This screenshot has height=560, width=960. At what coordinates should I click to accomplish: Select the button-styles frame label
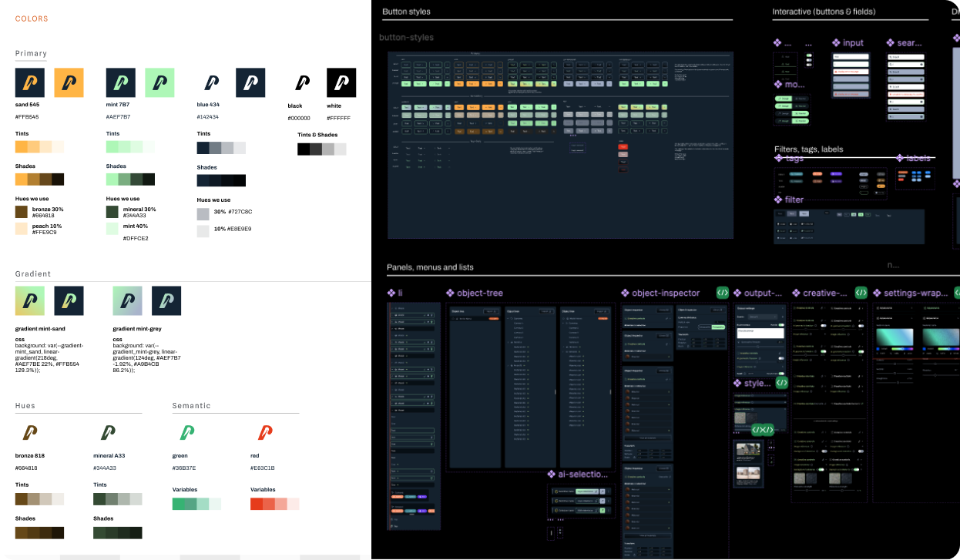click(x=406, y=37)
